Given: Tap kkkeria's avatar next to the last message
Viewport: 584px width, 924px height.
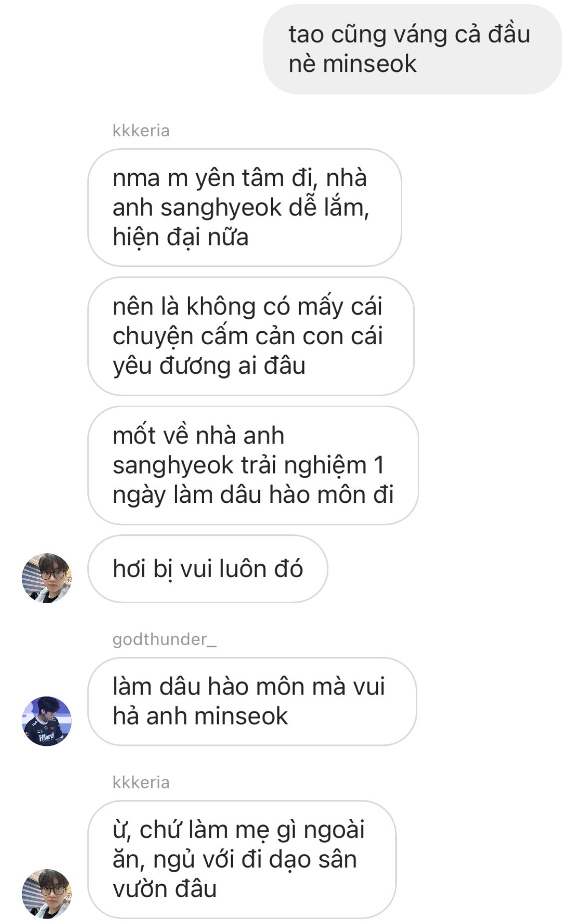Looking at the screenshot, I should (47, 894).
